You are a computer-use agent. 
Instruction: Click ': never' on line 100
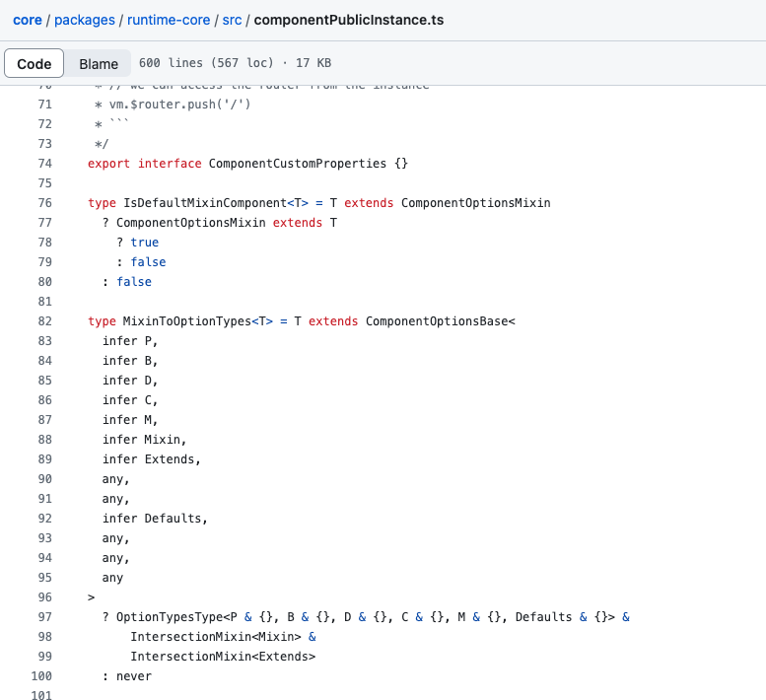(x=127, y=676)
